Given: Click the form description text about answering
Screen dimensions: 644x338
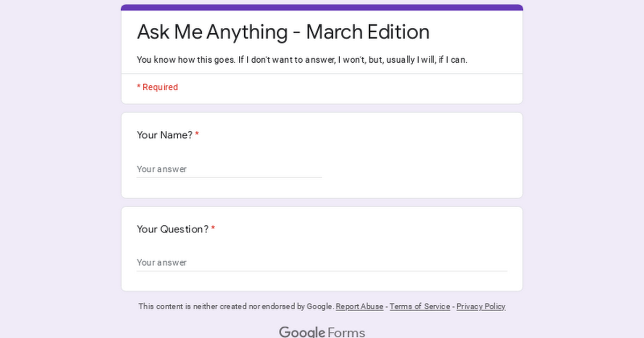Looking at the screenshot, I should pos(302,60).
